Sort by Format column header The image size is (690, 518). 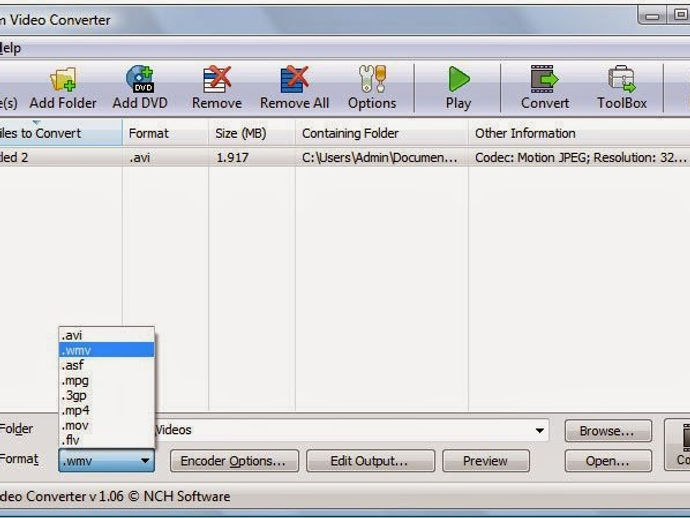pos(165,133)
